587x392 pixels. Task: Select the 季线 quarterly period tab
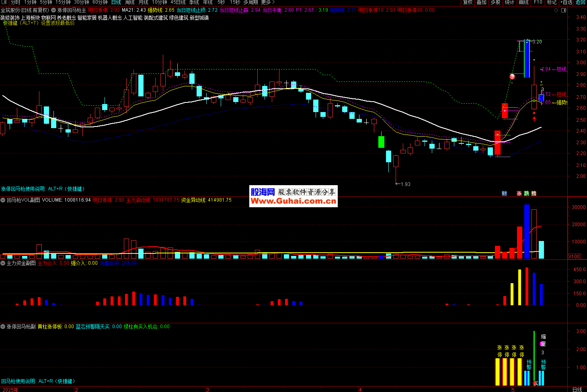(194, 2)
